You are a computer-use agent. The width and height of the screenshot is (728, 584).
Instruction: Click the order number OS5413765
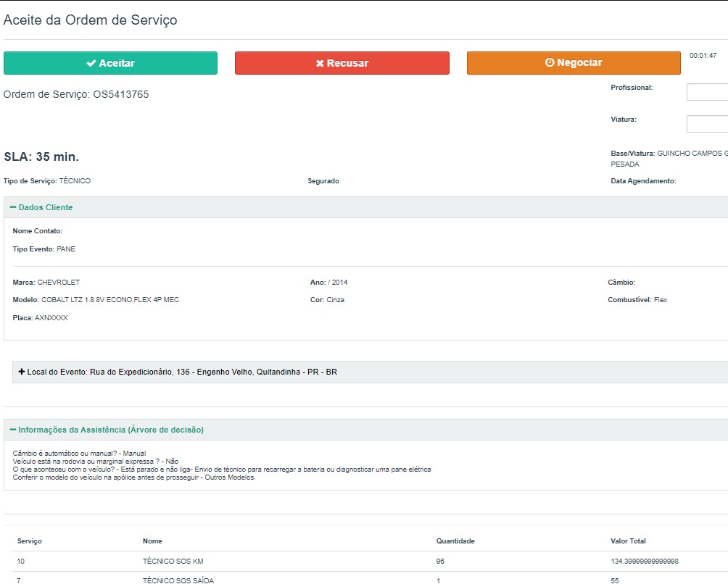[x=120, y=94]
